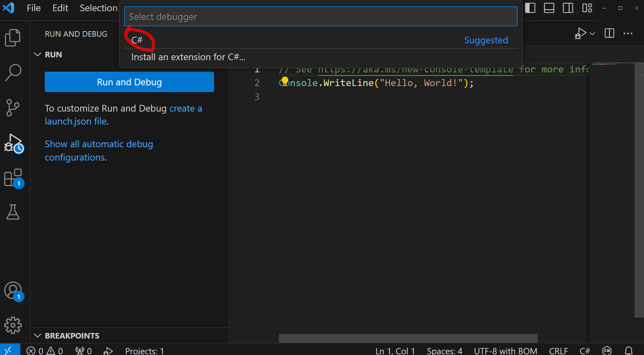644x355 pixels.
Task: Toggle the primary sidebar visibility
Action: point(530,8)
